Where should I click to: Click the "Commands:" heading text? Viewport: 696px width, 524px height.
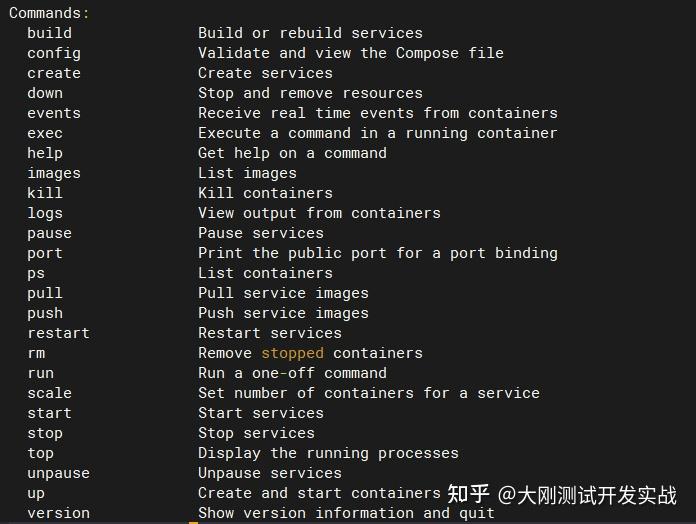point(49,13)
